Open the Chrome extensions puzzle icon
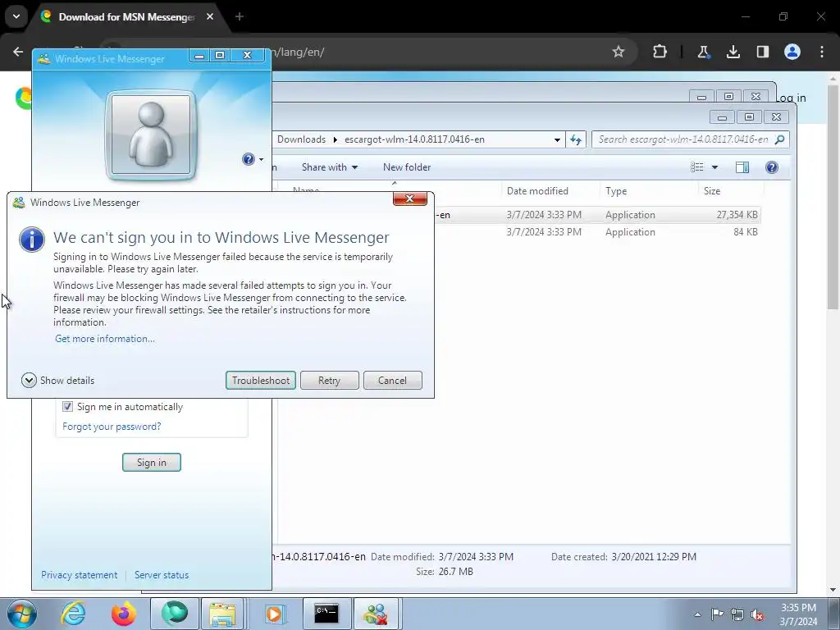Image resolution: width=840 pixels, height=630 pixels. [x=660, y=52]
